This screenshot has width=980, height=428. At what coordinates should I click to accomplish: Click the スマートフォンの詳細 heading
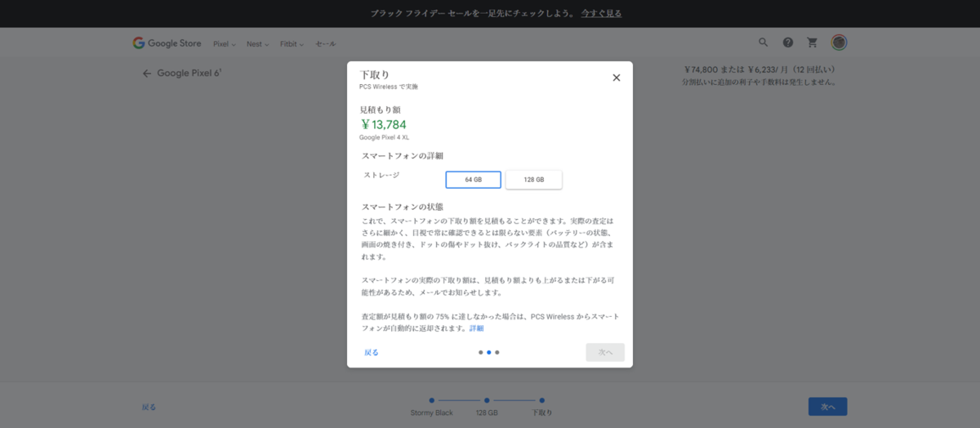click(403, 156)
